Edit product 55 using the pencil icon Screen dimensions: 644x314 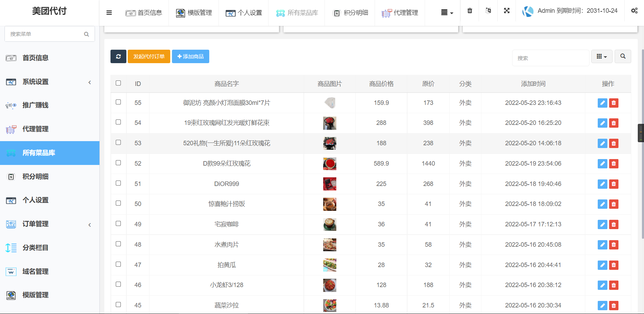click(x=602, y=103)
